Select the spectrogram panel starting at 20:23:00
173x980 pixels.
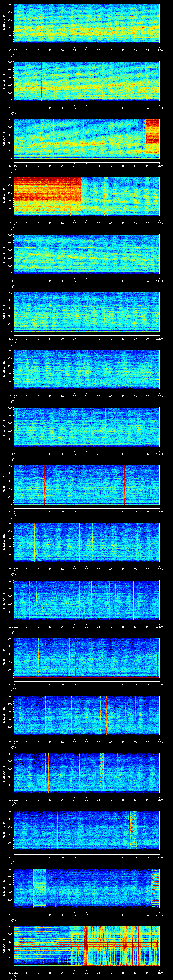(86, 427)
